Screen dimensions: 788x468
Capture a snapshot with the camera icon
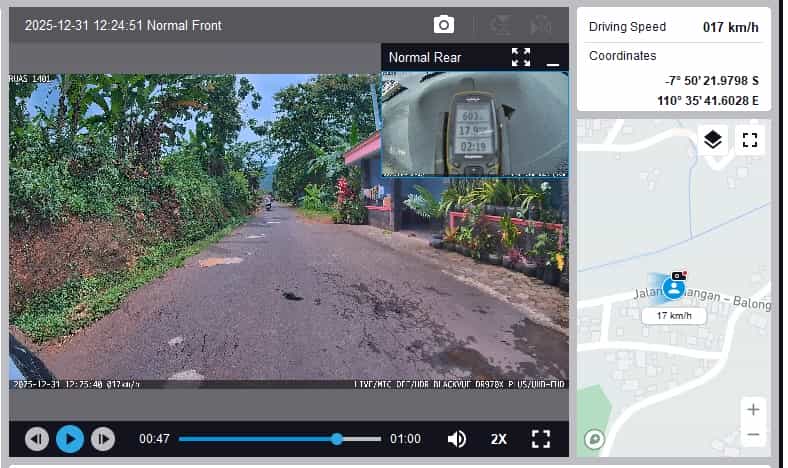(444, 25)
